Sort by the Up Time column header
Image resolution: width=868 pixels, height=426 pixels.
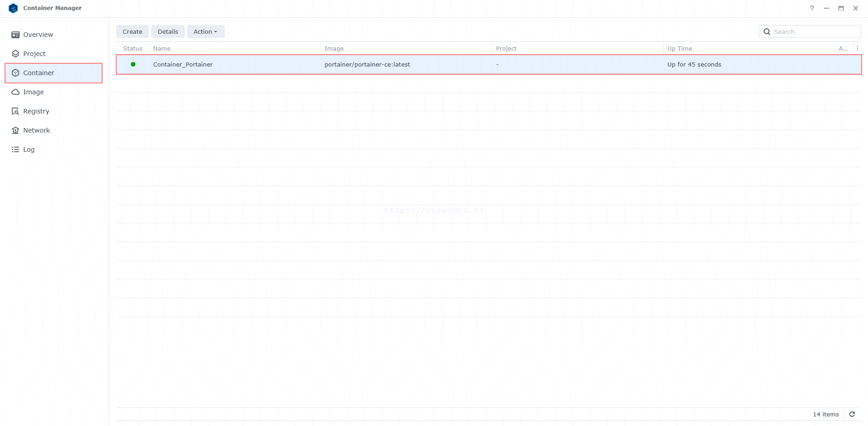(749, 48)
